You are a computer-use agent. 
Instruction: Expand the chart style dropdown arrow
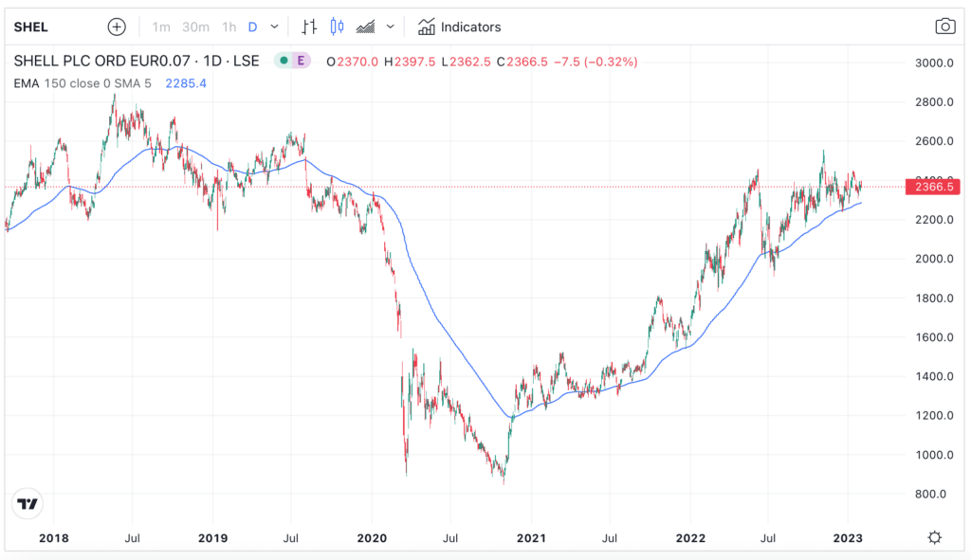coord(391,27)
